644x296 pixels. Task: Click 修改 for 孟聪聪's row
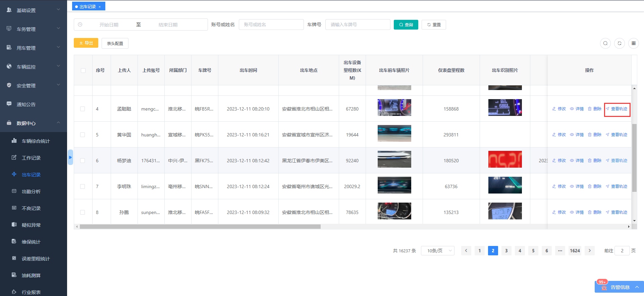coord(559,109)
